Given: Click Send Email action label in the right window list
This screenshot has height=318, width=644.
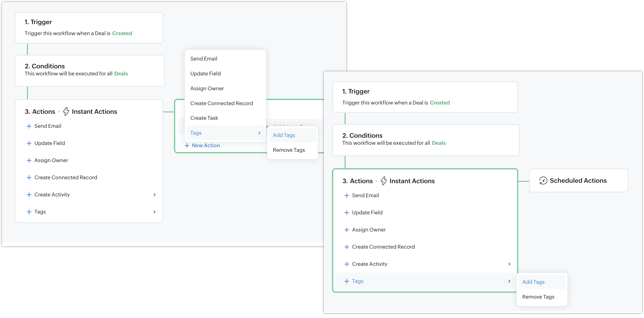Looking at the screenshot, I should (365, 195).
